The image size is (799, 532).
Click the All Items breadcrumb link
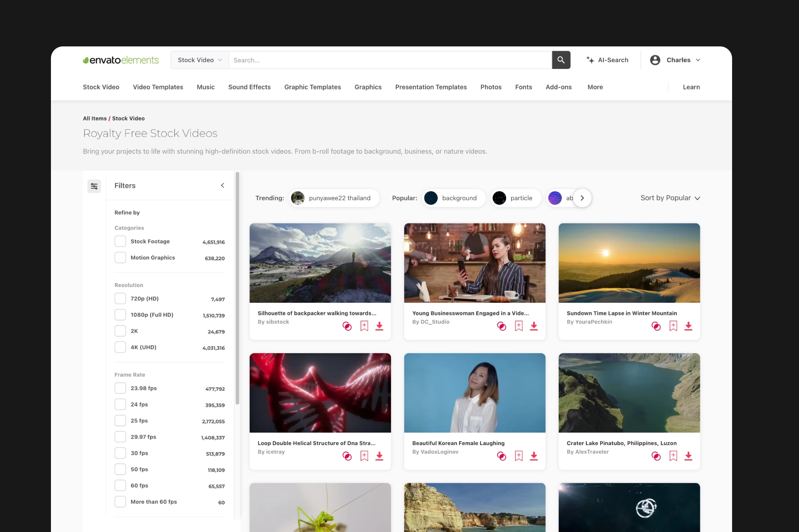click(x=95, y=119)
